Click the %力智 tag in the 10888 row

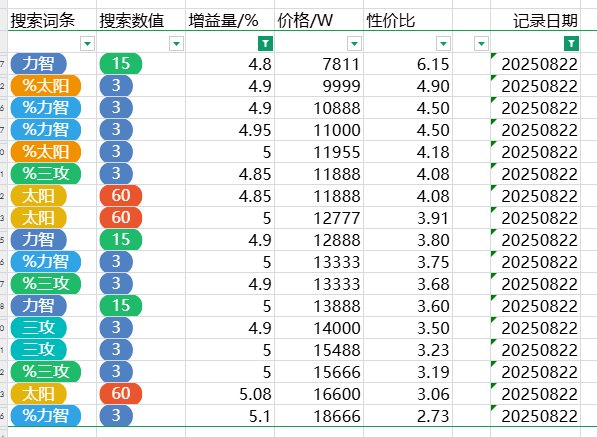(x=46, y=108)
